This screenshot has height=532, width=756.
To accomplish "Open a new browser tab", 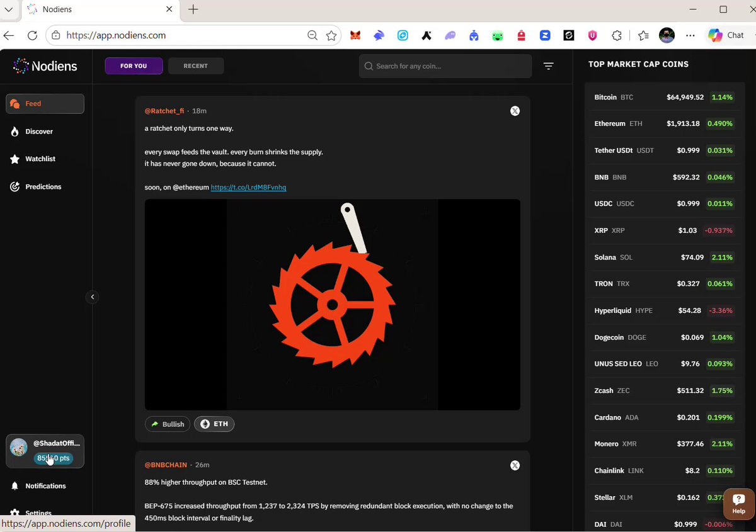I will tap(193, 9).
